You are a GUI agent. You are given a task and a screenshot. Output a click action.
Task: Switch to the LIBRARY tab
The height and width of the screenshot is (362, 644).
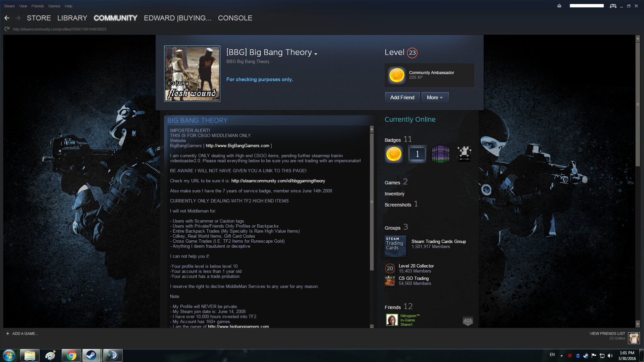click(72, 18)
